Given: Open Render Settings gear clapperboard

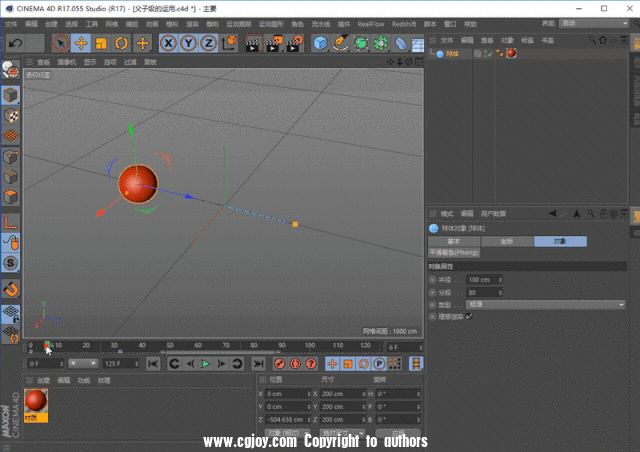Looking at the screenshot, I should (x=294, y=43).
